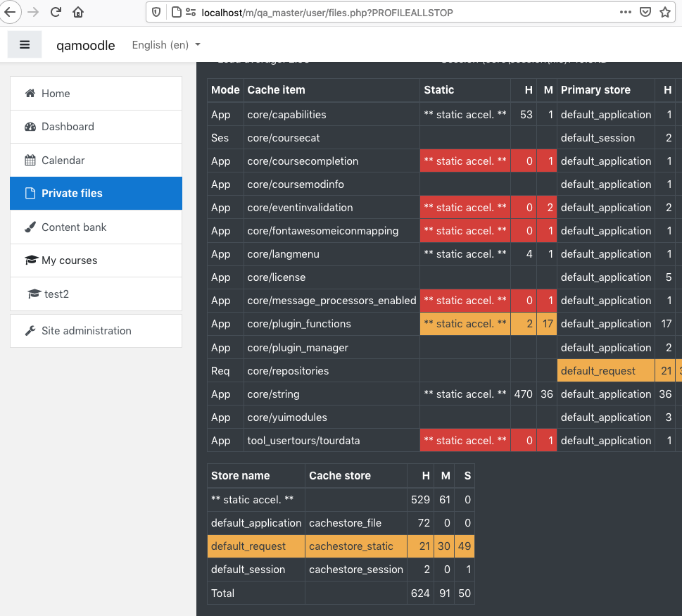The width and height of the screenshot is (682, 616).
Task: Click the site information page icon
Action: point(176,12)
